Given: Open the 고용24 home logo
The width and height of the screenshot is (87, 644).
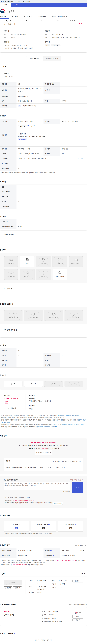Looking at the screenshot, I should point(7,11).
